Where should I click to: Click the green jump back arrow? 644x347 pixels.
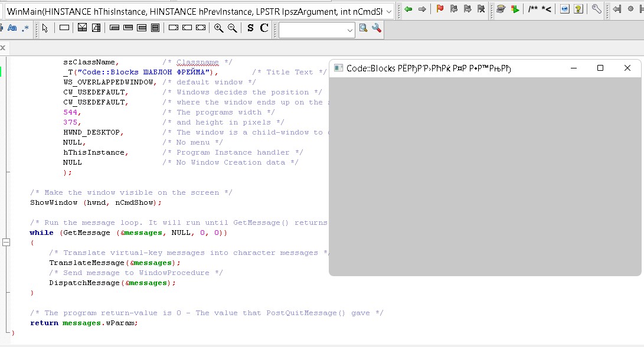[x=408, y=9]
